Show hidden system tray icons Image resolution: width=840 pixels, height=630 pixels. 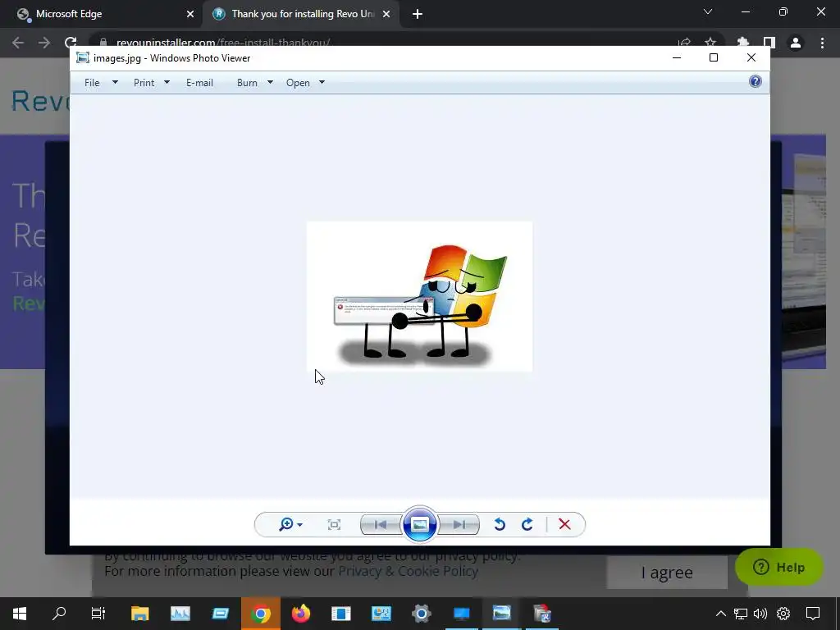721,614
